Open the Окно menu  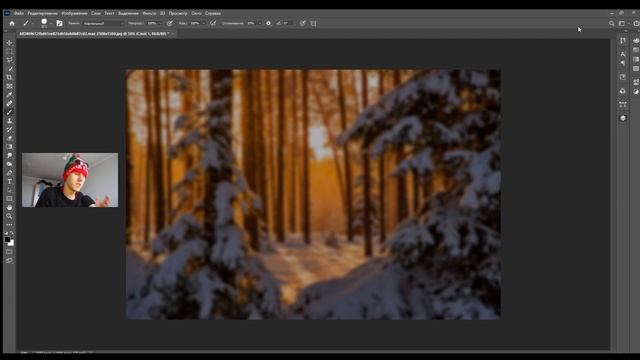(196, 13)
